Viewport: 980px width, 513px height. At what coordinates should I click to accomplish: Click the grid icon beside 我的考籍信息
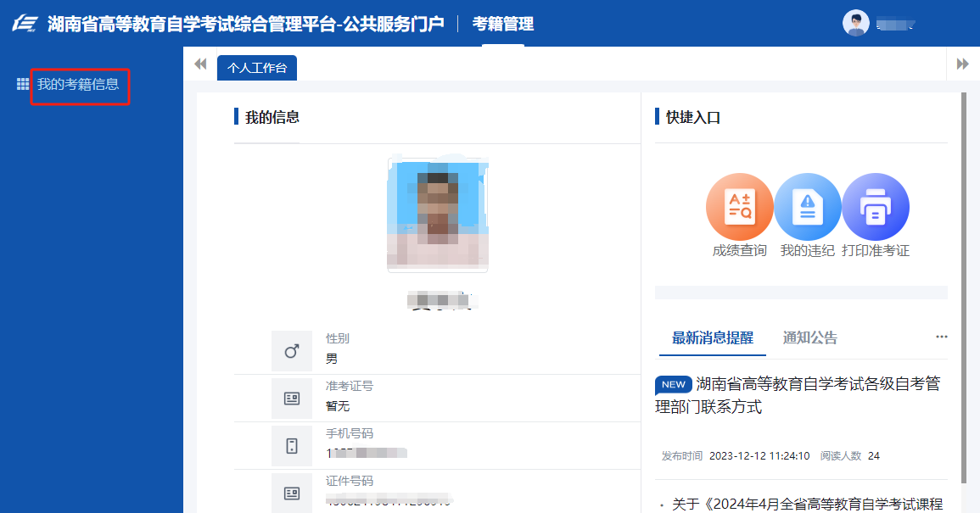[x=23, y=85]
